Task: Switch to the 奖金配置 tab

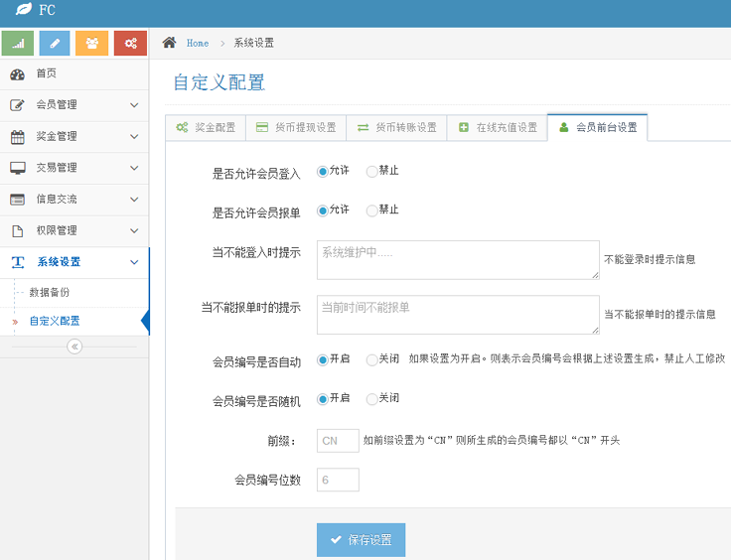Action: pyautogui.click(x=206, y=128)
